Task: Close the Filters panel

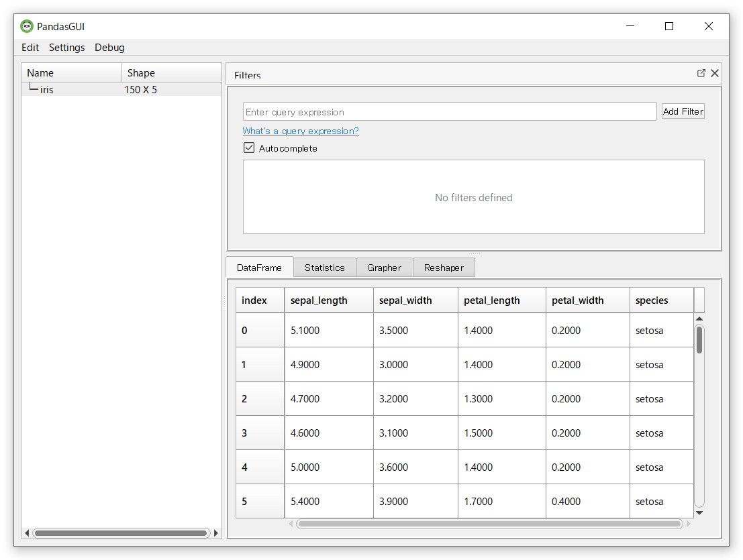Action: pos(715,73)
